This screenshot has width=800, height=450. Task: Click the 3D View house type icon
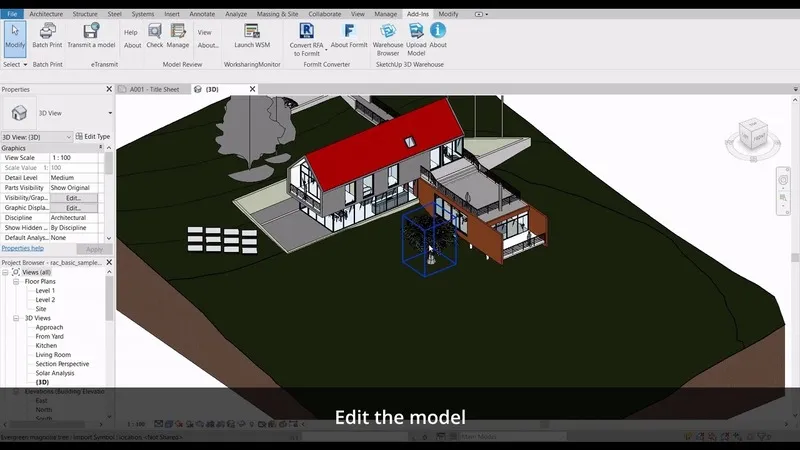[x=19, y=113]
